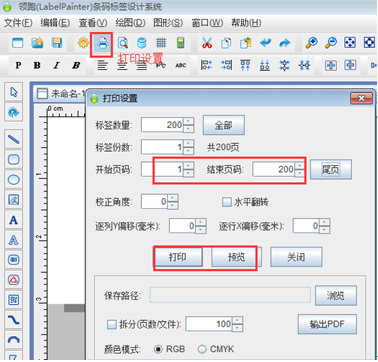The image size is (378, 362).
Task: Click 逐行X偏移 spinner arrows
Action: [x=324, y=226]
